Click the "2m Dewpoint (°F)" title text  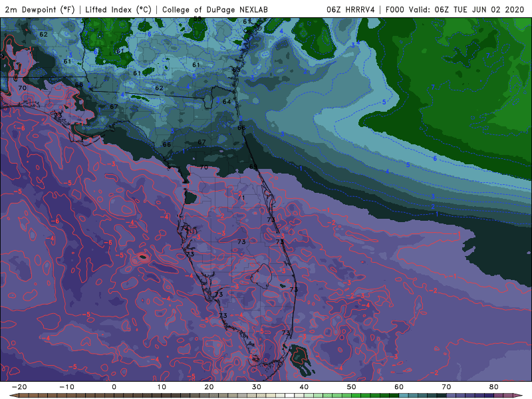click(40, 9)
